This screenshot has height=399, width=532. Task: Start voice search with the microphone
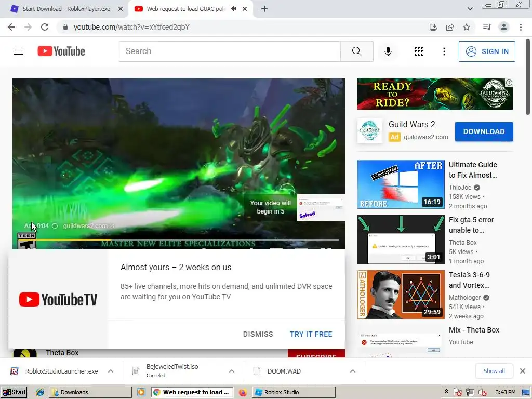coord(388,51)
